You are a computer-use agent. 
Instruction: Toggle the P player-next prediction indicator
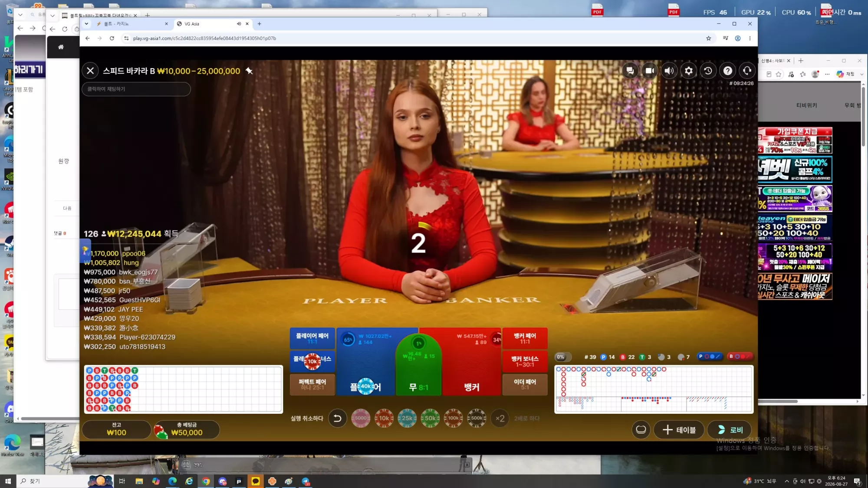(710, 357)
